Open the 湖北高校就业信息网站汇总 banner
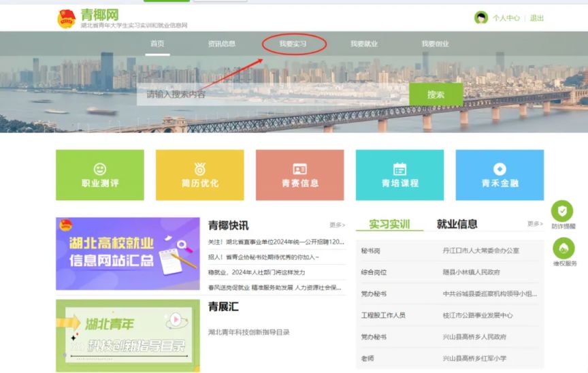The width and height of the screenshot is (588, 373). (x=128, y=253)
